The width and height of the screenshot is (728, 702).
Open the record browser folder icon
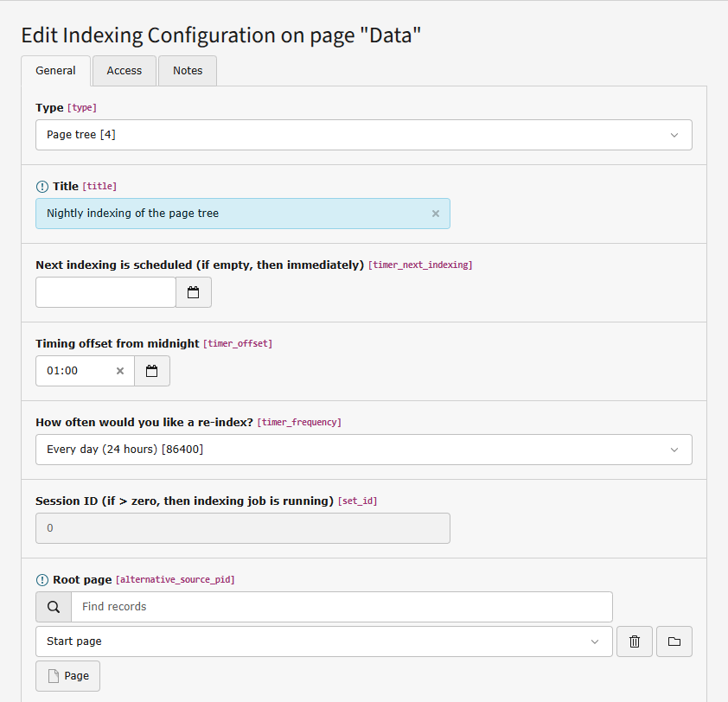[x=674, y=641]
